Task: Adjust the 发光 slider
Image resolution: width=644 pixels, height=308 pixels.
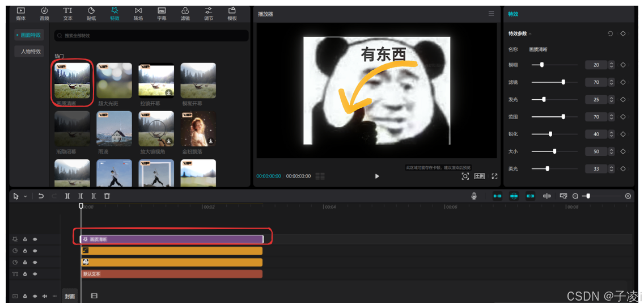Action: click(x=554, y=99)
